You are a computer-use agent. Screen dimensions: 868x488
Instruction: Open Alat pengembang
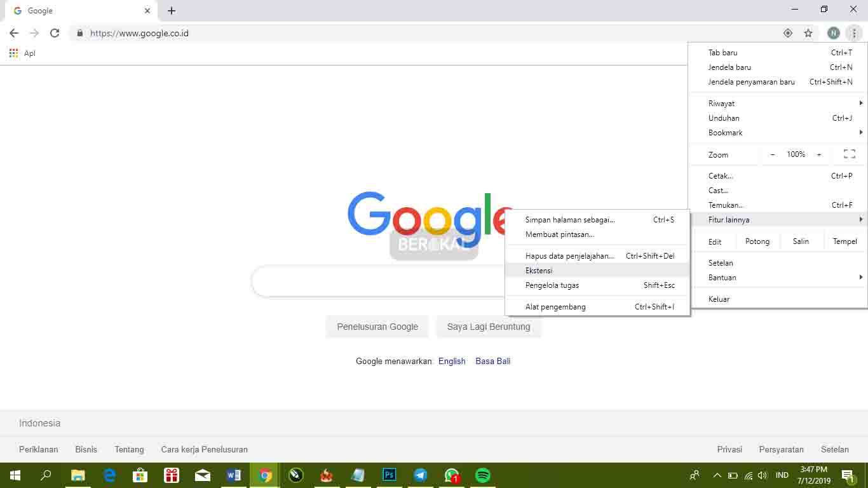(x=597, y=307)
